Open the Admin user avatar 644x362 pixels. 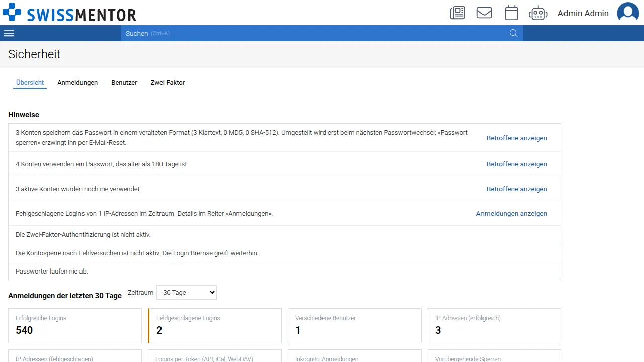pos(628,13)
